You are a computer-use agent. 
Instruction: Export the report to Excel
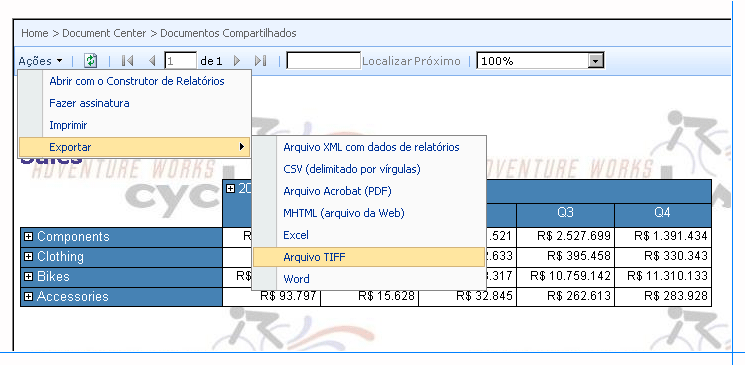(369, 235)
